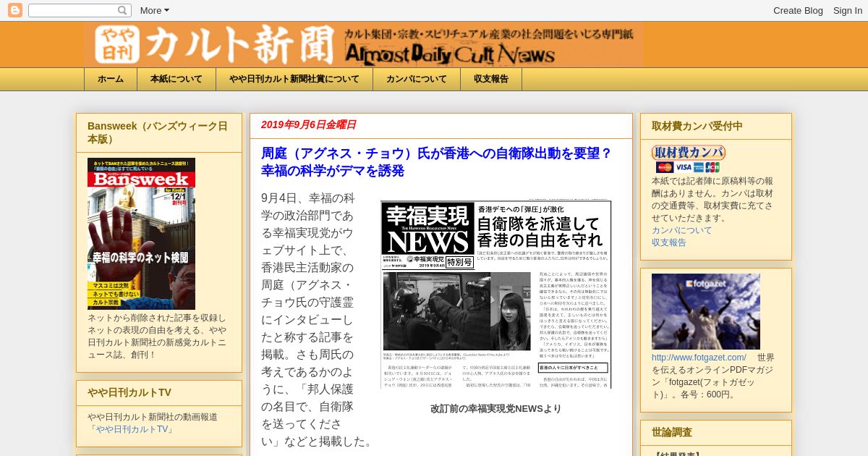Screen dimensions: 868x456
Task: Click the Blogger logo icon
Action: coord(14,10)
